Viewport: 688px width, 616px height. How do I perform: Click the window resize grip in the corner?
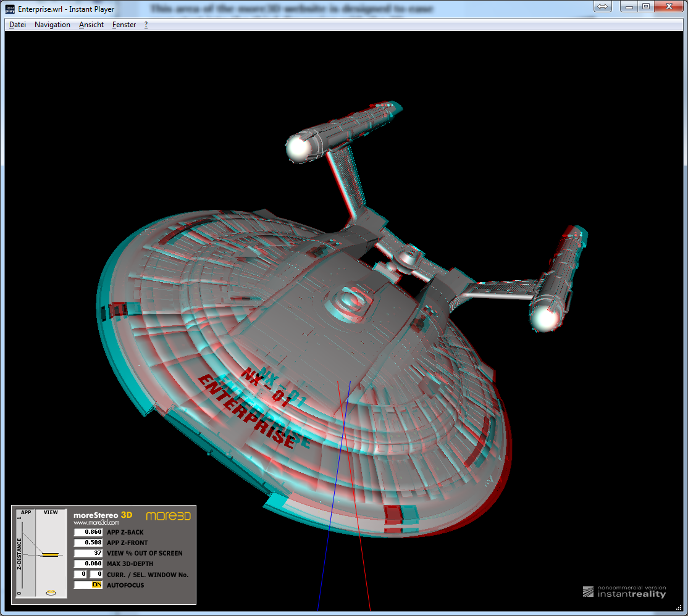pos(679,607)
